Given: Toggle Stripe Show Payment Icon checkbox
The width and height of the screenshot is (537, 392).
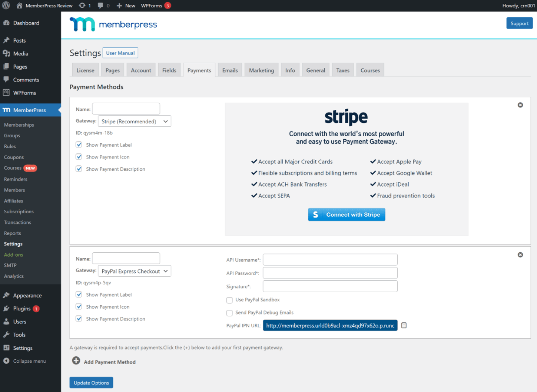Looking at the screenshot, I should pyautogui.click(x=79, y=157).
